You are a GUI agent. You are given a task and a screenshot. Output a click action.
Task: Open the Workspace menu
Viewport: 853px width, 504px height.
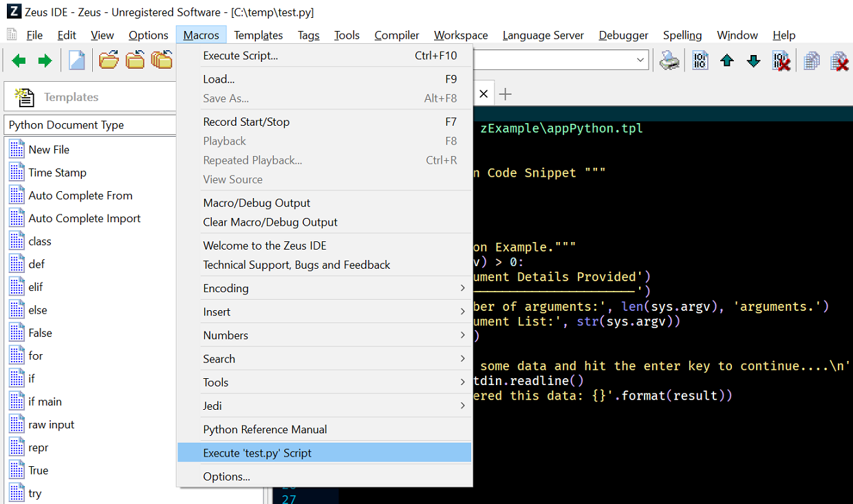[461, 35]
